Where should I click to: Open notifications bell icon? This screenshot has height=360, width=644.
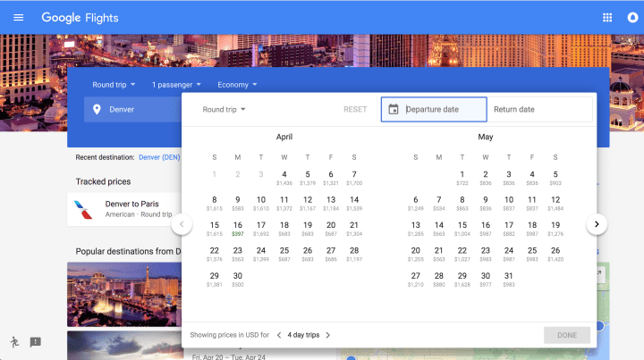(x=632, y=18)
